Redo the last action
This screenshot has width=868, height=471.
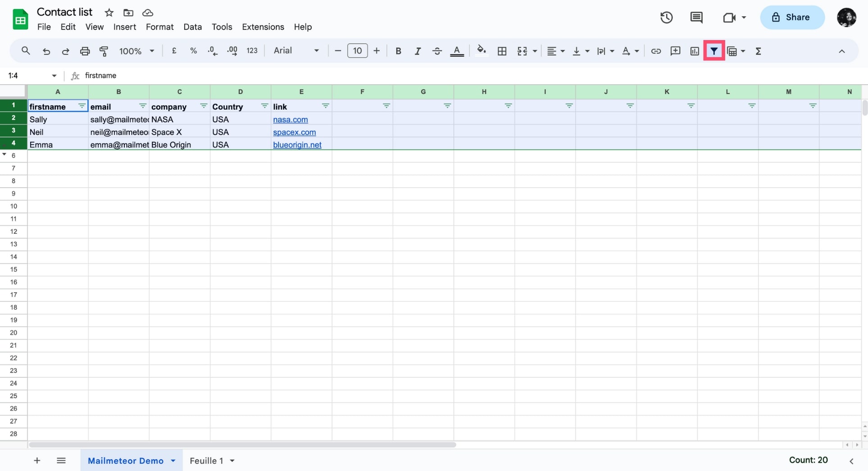point(65,51)
